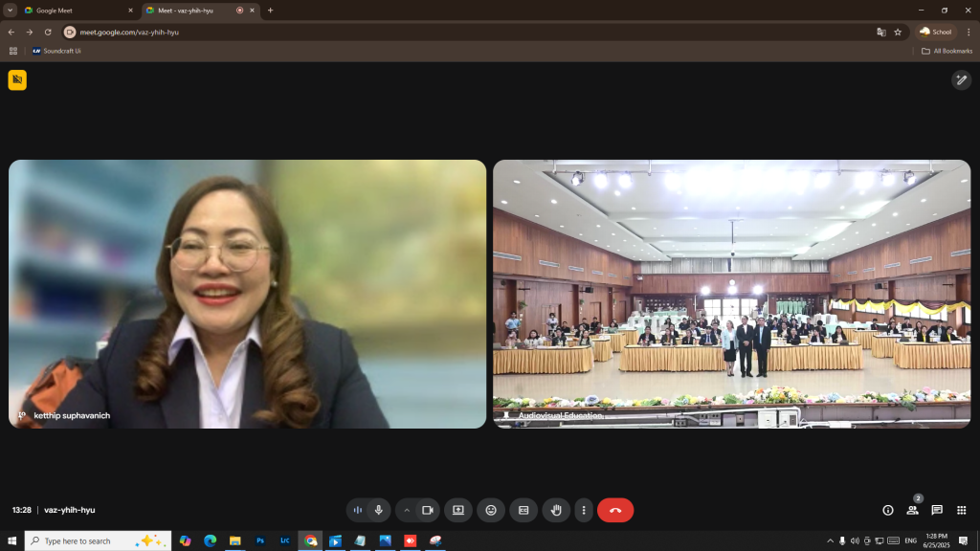Turn off the camera
Viewport: 980px width, 551px height.
click(428, 510)
